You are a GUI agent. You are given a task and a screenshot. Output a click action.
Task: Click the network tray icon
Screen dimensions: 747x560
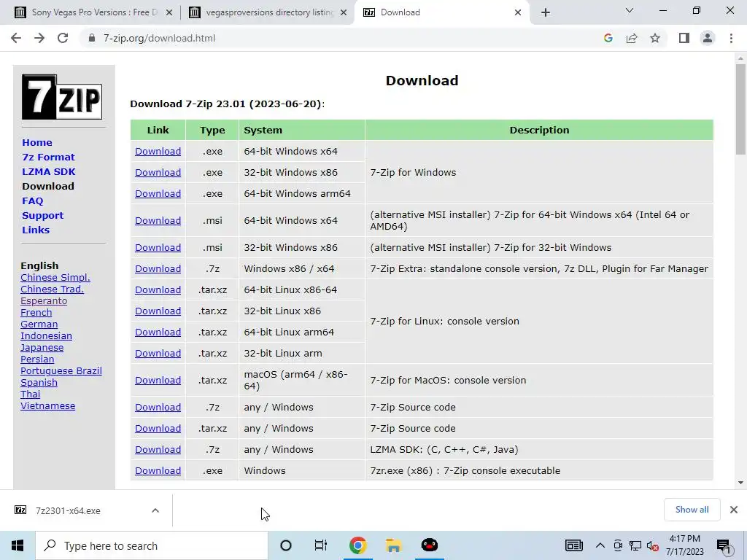coord(635,545)
